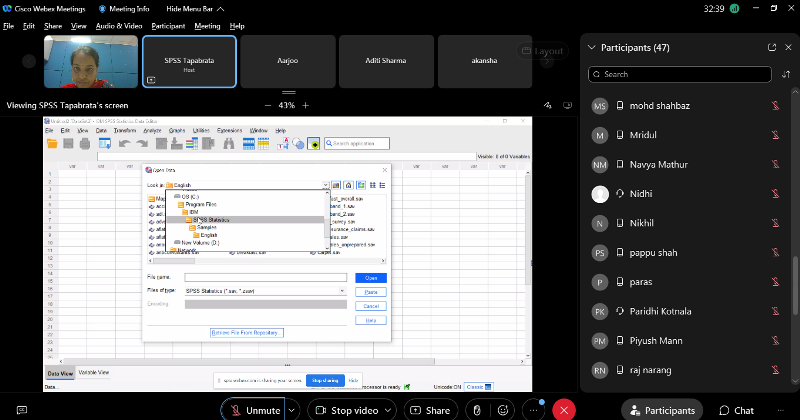Zoom out shared screen with minus icon
800x420 pixels.
tap(267, 105)
